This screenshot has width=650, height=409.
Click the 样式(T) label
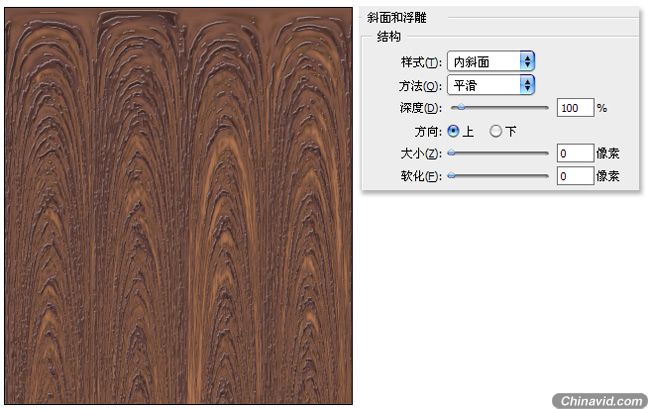tap(421, 62)
